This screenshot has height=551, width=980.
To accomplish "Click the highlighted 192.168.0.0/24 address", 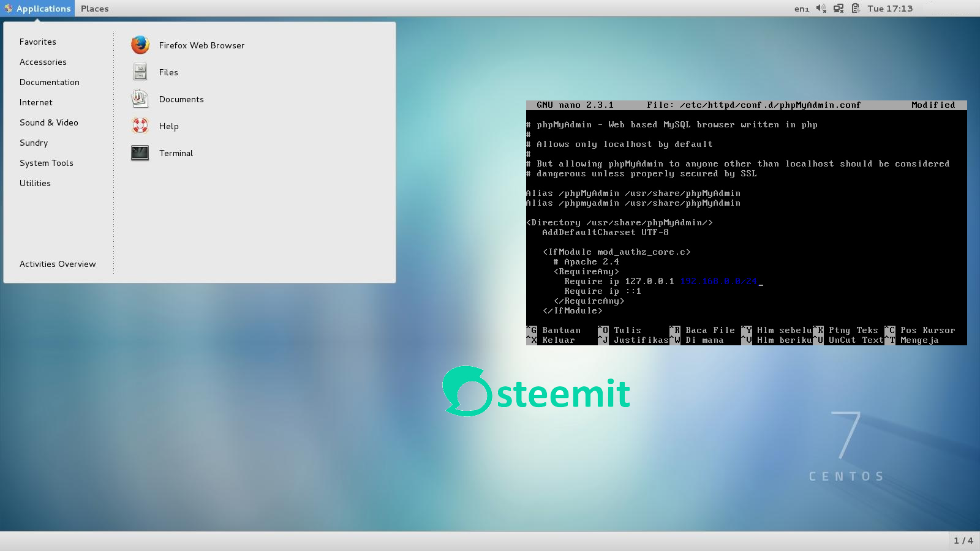I will pyautogui.click(x=718, y=282).
